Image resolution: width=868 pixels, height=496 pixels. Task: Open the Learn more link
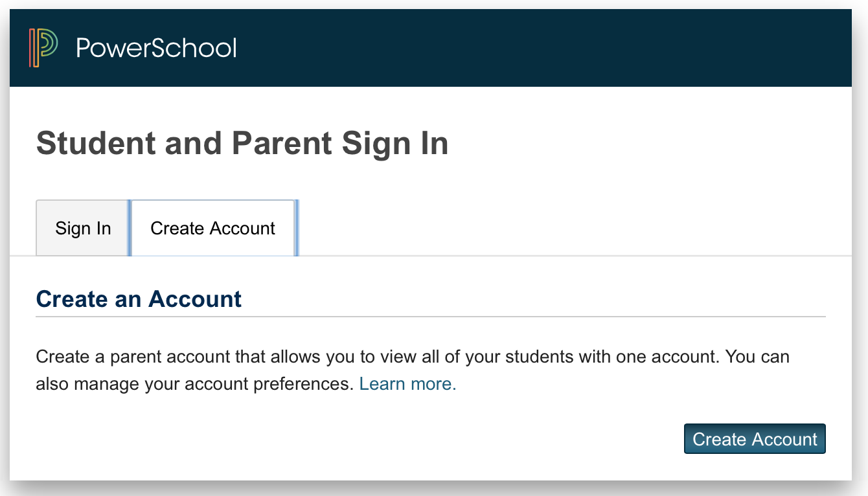[x=408, y=384]
